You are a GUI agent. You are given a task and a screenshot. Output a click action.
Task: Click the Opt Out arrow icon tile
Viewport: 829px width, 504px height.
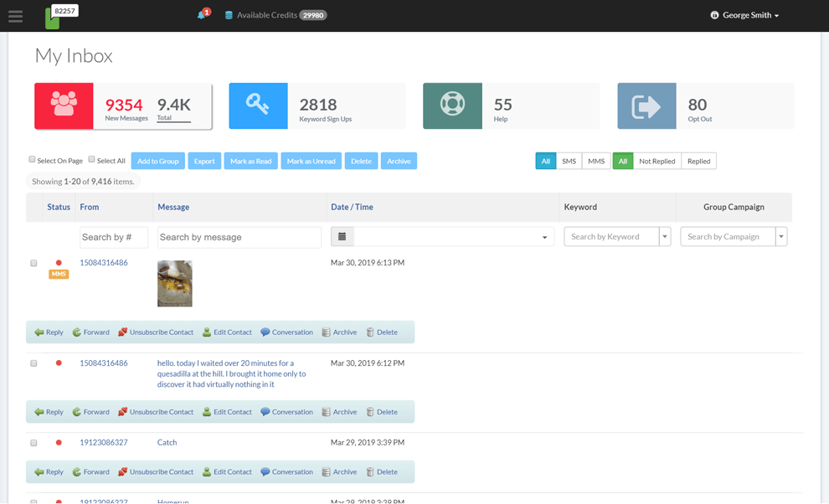click(646, 105)
